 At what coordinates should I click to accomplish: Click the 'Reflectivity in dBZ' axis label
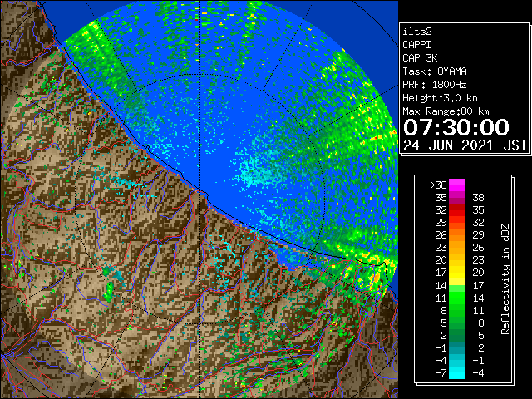(505, 279)
